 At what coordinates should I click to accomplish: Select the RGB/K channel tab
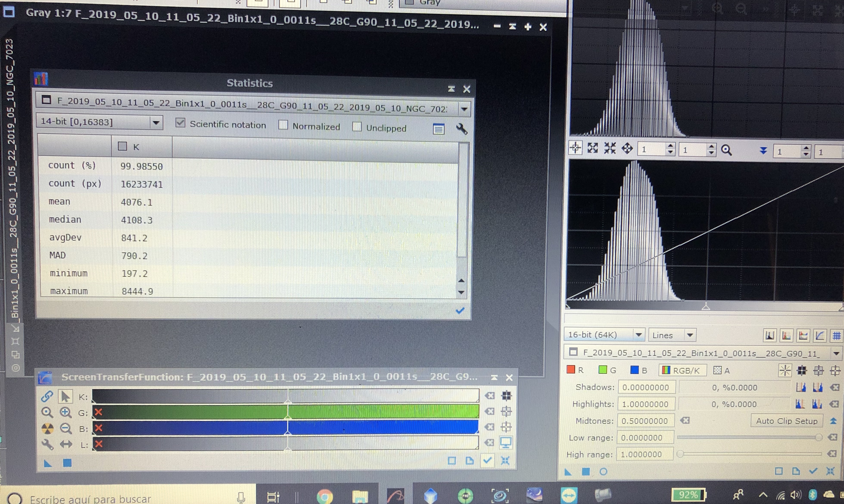(x=682, y=370)
